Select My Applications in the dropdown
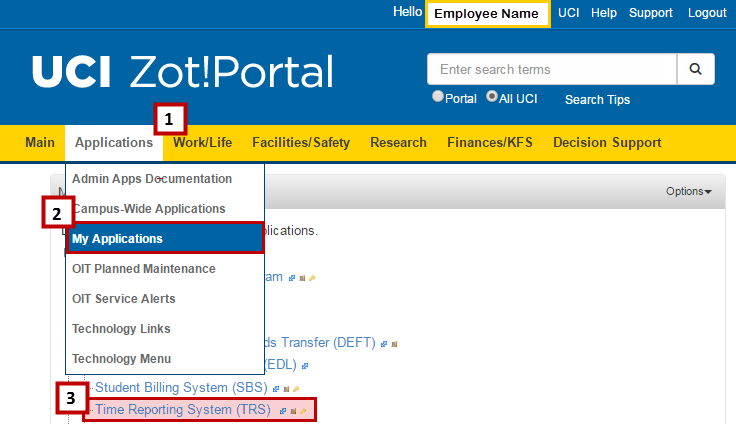This screenshot has width=736, height=424. [x=165, y=239]
